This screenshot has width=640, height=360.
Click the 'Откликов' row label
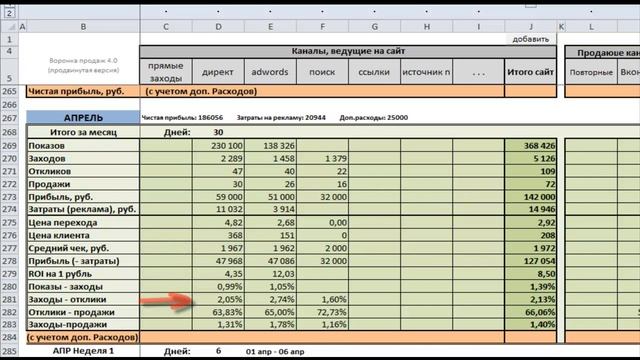click(x=83, y=171)
